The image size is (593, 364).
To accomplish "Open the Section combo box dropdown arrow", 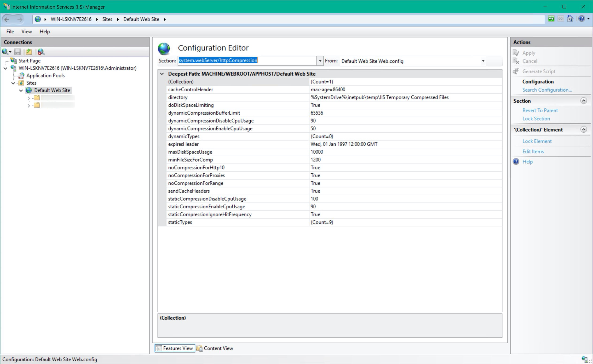I will coord(320,61).
